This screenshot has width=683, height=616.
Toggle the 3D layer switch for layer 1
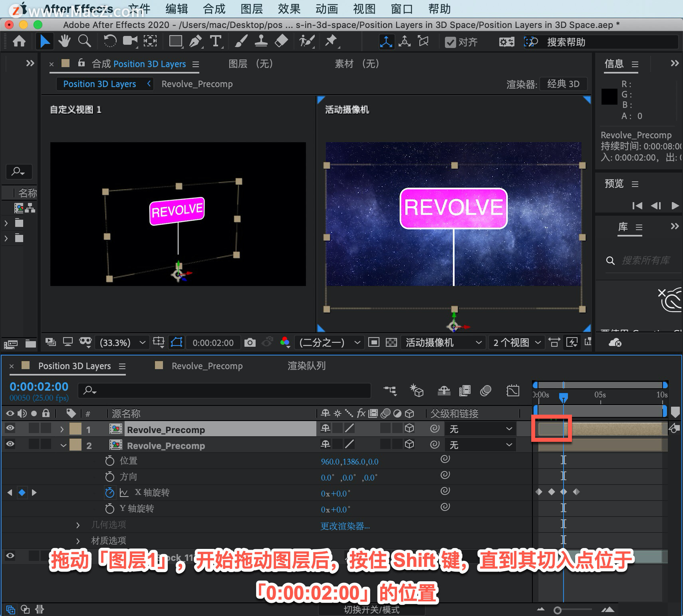(x=409, y=428)
